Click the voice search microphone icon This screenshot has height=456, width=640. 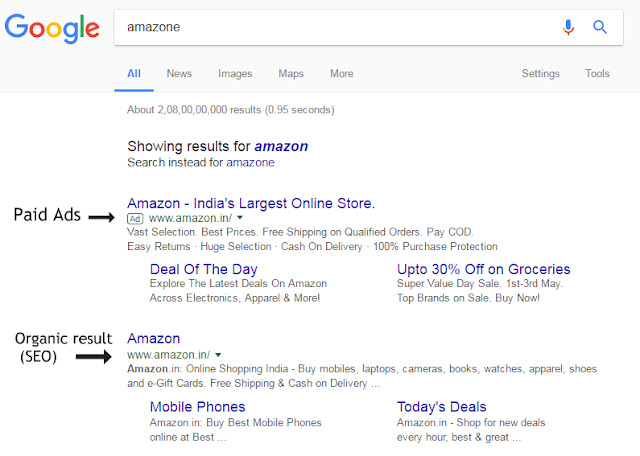568,27
